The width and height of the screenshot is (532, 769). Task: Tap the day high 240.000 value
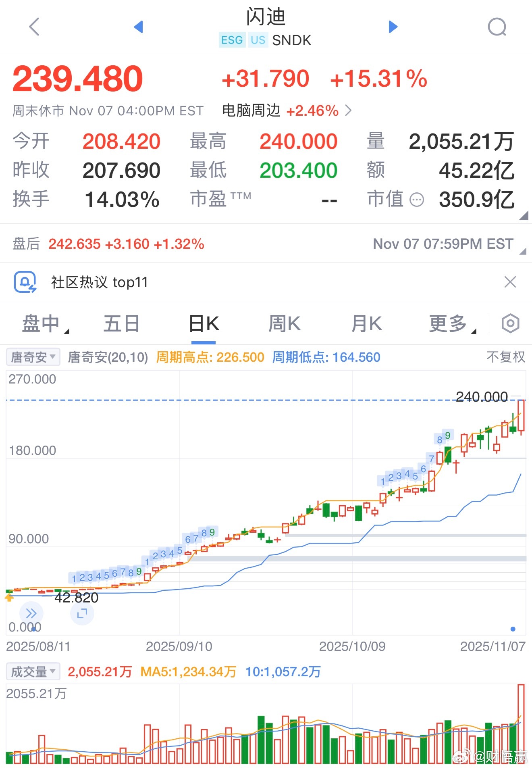click(298, 142)
